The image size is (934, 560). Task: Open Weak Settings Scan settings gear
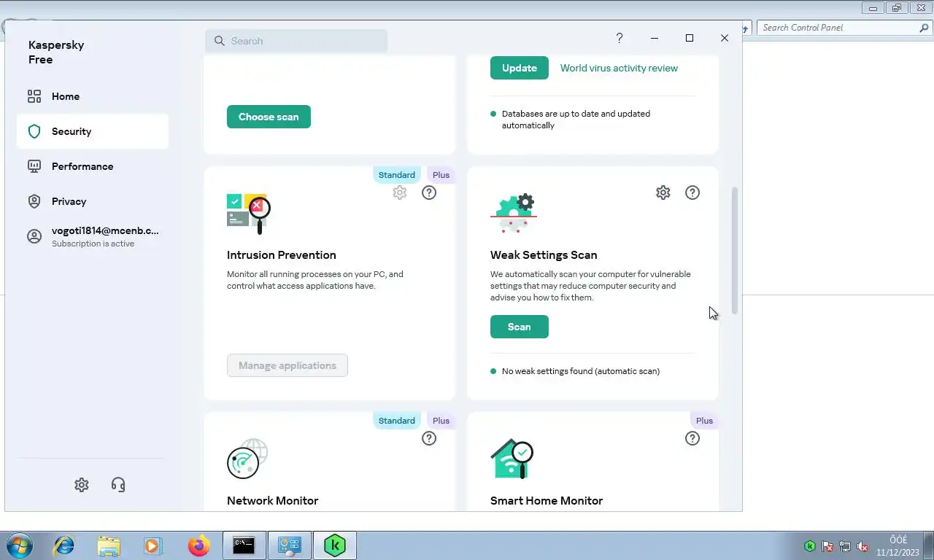[663, 192]
